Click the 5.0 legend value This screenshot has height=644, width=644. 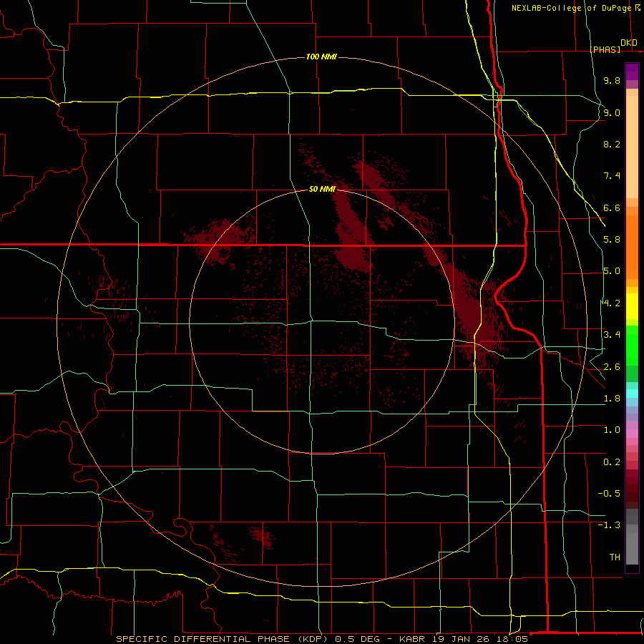pyautogui.click(x=612, y=271)
